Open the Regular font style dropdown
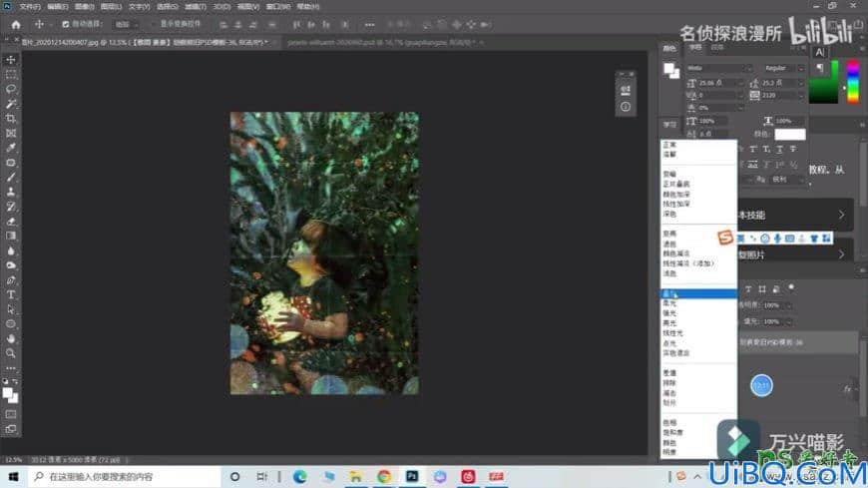 coord(784,68)
